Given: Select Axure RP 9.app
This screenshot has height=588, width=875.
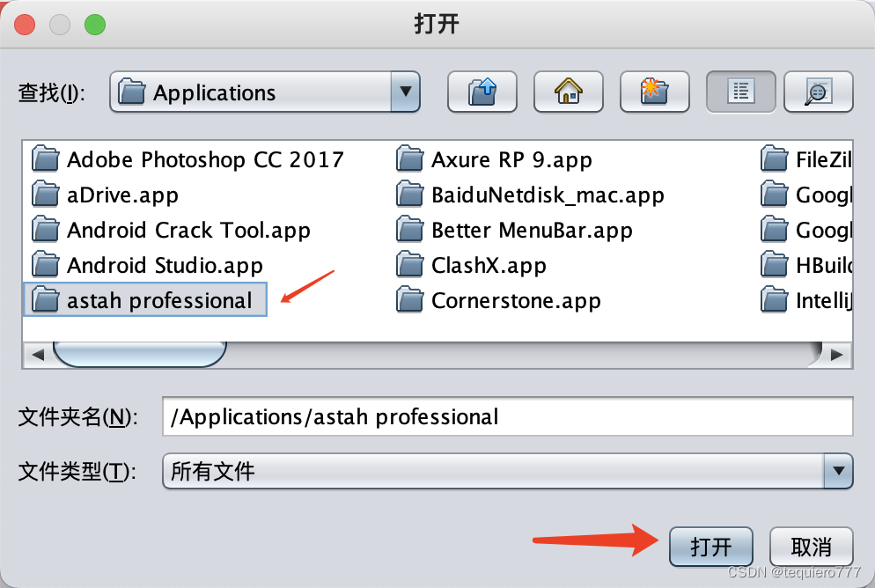Looking at the screenshot, I should (495, 159).
